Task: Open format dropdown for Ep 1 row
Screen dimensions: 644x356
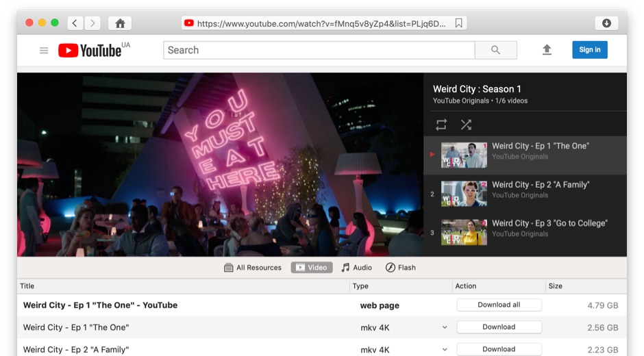Action: point(445,327)
